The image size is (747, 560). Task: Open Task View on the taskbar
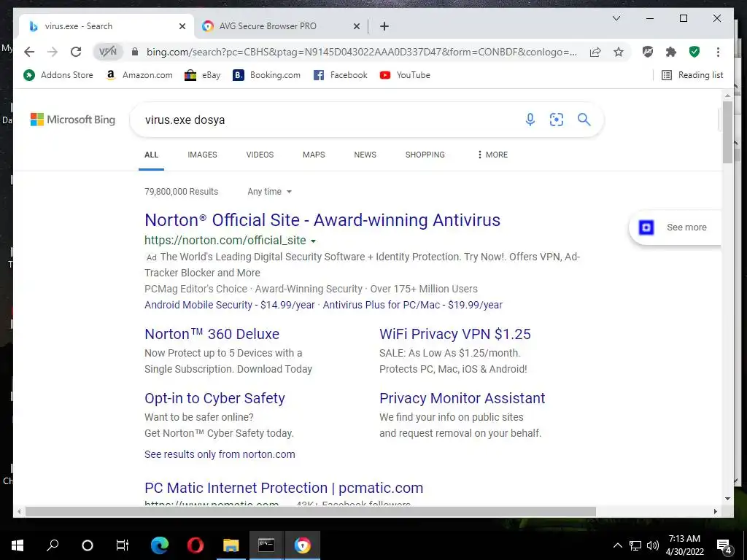[x=123, y=545]
